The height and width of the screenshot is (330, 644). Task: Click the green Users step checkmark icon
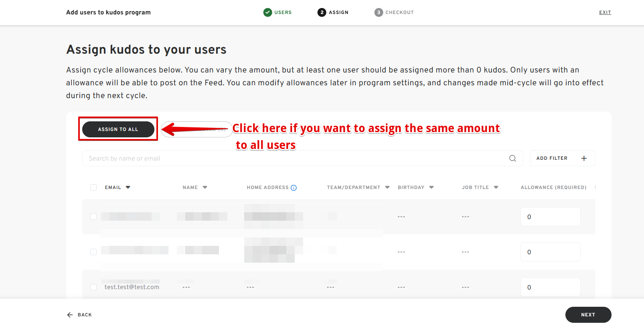click(267, 12)
